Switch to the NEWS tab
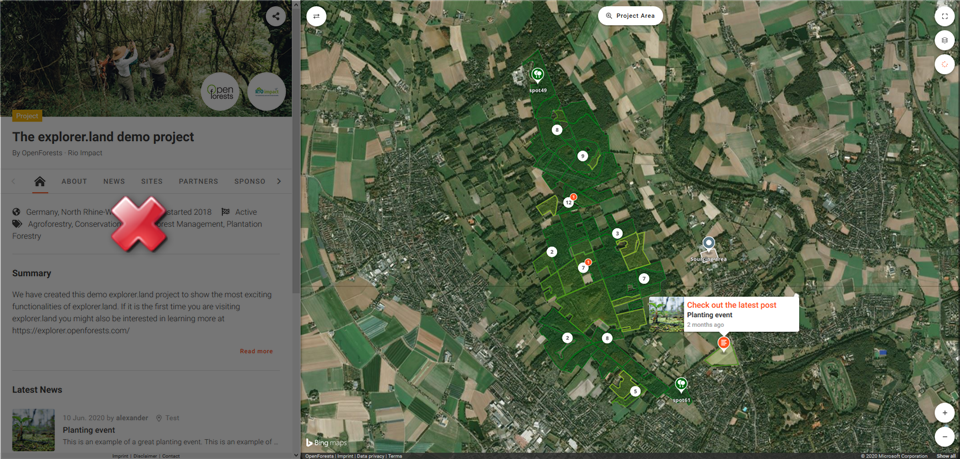960x459 pixels. (x=114, y=181)
